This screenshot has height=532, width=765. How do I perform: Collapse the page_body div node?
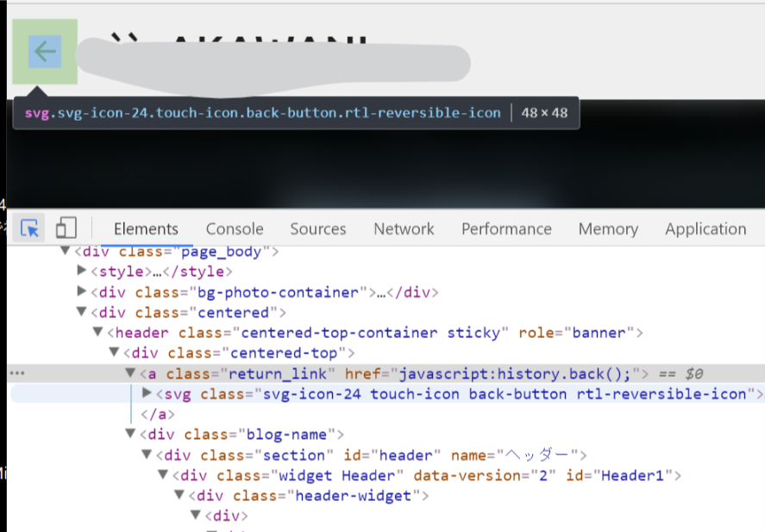click(64, 251)
